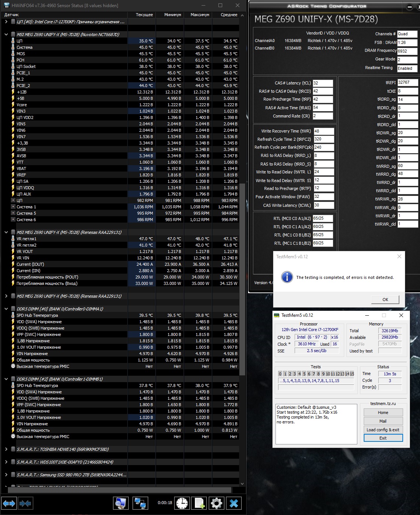420x515 pixels.
Task: Click the CAS# Latency (tCL) field
Action: [x=323, y=83]
